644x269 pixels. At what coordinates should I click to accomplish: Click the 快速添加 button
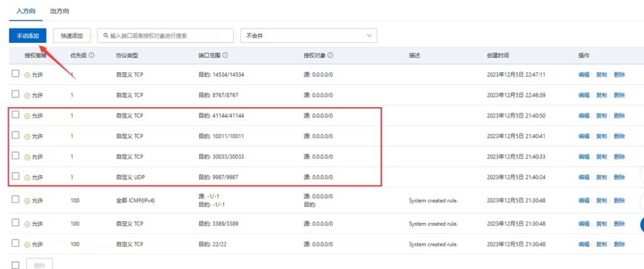[x=72, y=36]
